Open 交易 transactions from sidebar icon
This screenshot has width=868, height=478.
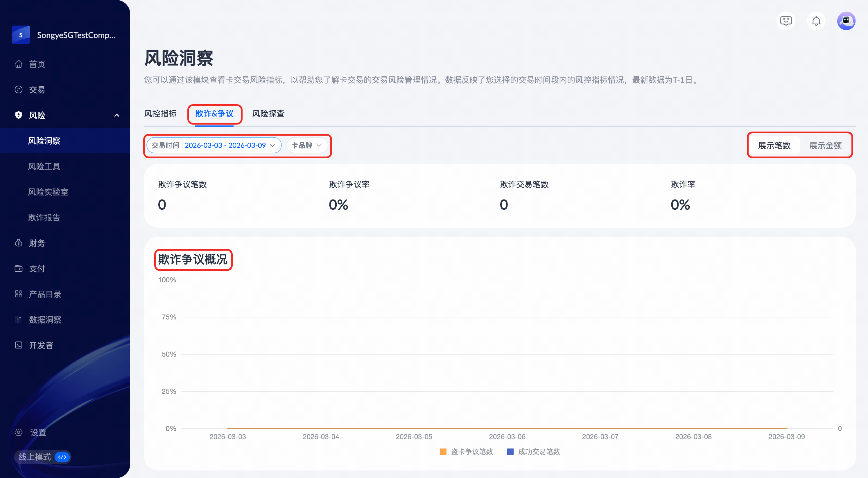click(x=19, y=90)
